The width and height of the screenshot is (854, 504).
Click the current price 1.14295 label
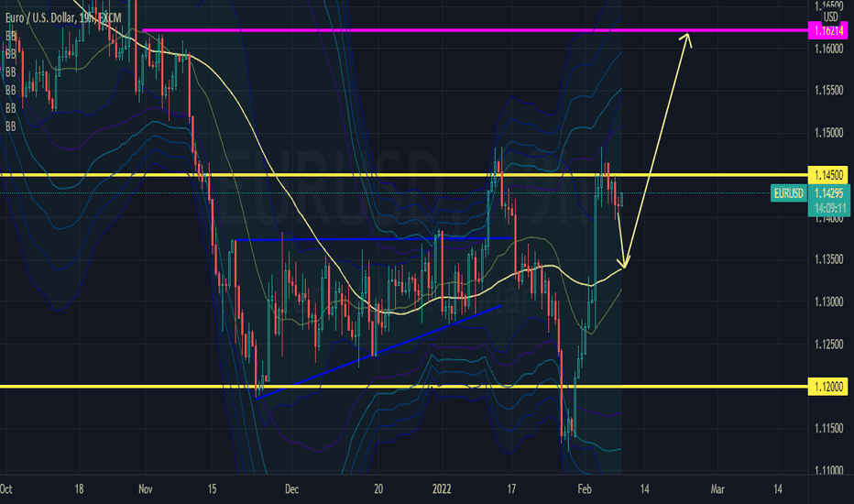(829, 193)
